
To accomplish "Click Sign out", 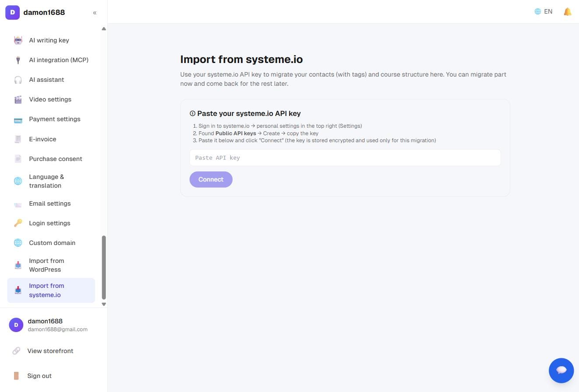I will 39,376.
